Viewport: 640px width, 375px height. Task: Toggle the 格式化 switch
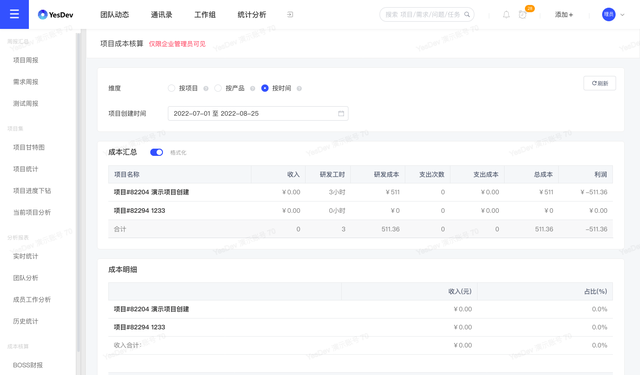(156, 152)
